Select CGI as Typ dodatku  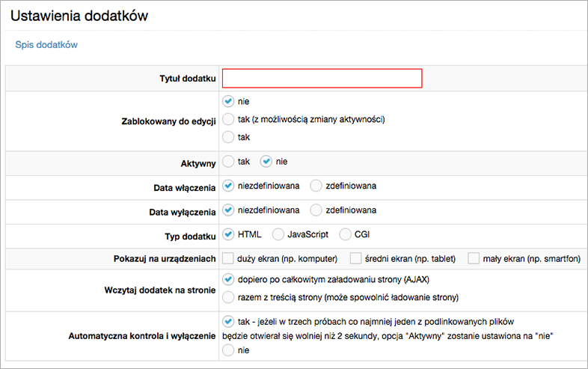(x=345, y=234)
